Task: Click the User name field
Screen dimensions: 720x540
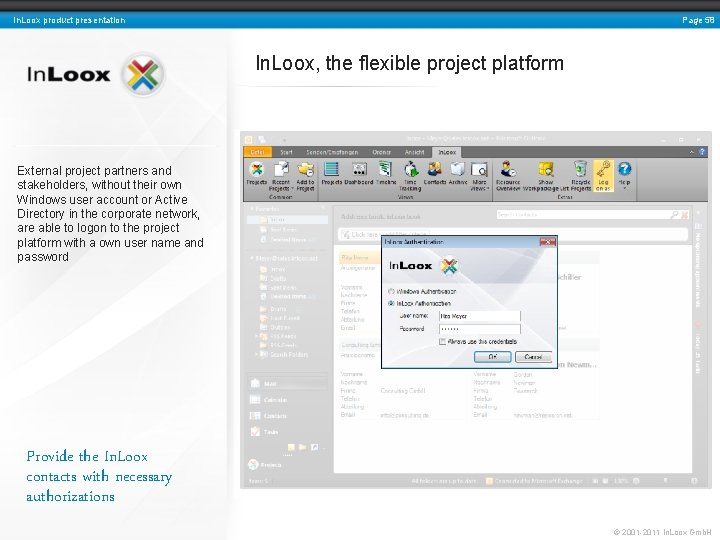Action: (x=479, y=316)
